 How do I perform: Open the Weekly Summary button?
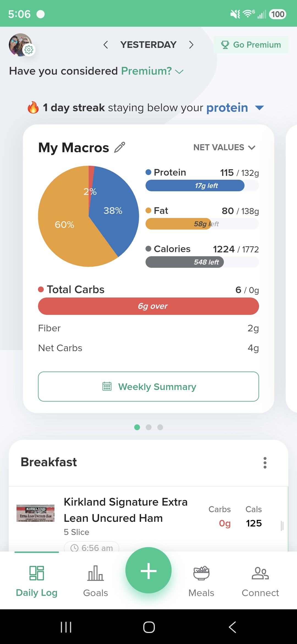[148, 387]
